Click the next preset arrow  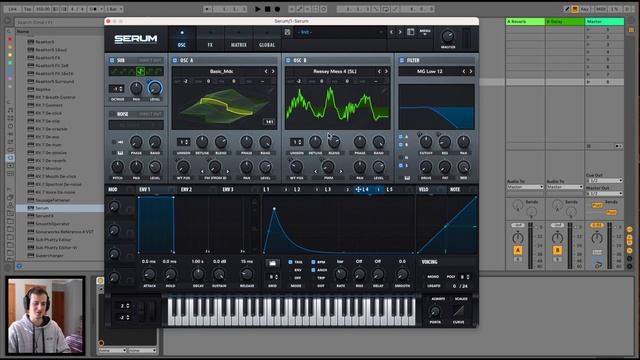tap(400, 32)
